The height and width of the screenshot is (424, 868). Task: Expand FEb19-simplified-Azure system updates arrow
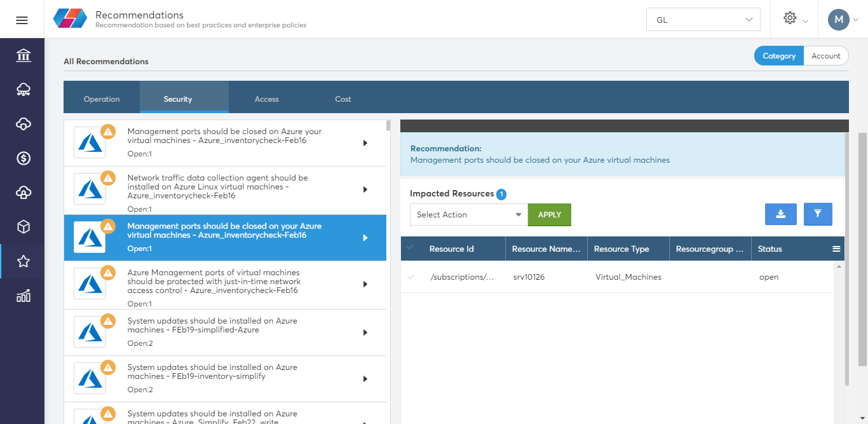tap(365, 332)
